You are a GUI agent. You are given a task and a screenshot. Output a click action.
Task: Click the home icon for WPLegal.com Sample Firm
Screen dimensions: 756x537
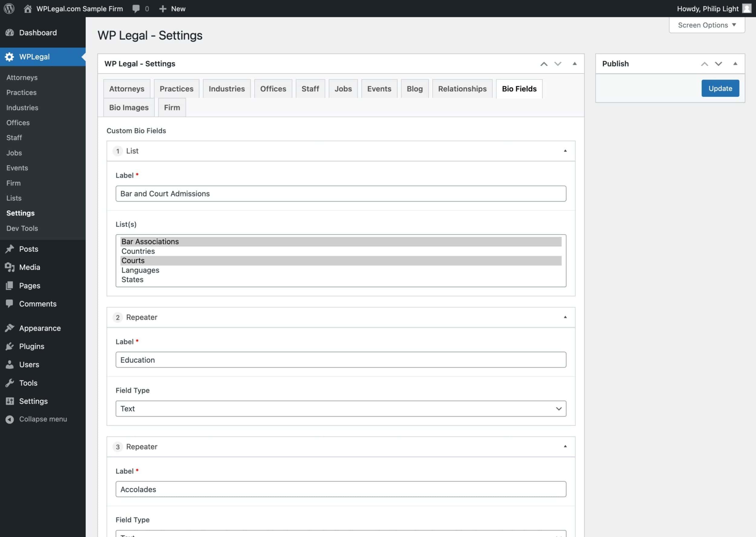[x=28, y=8]
